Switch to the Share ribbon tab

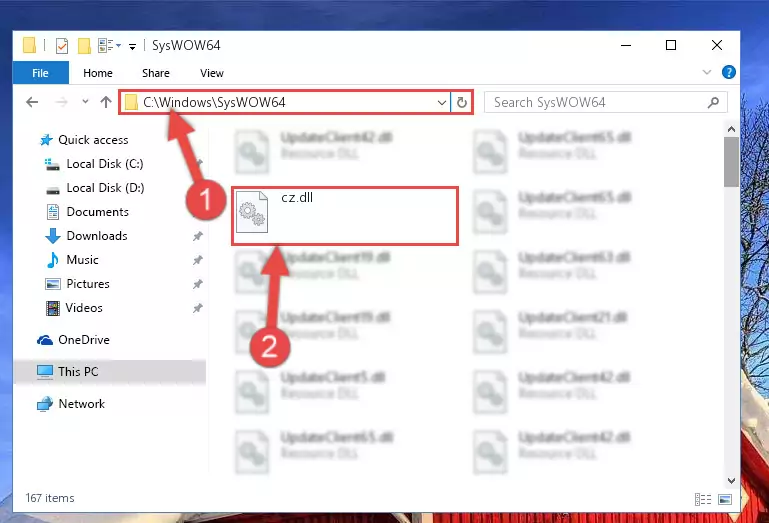click(156, 73)
